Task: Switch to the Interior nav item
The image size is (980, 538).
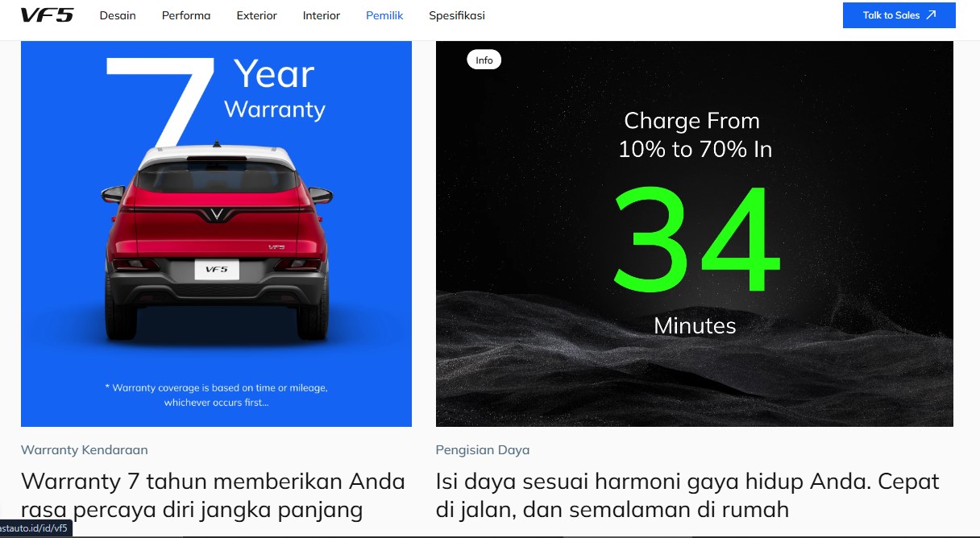Action: (x=322, y=15)
